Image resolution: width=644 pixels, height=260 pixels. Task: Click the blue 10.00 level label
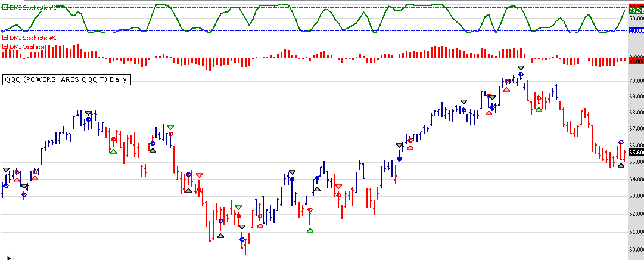pyautogui.click(x=636, y=30)
